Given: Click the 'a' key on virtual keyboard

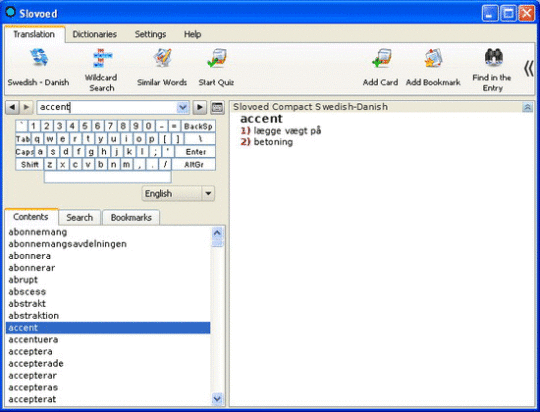Looking at the screenshot, I should tap(40, 152).
